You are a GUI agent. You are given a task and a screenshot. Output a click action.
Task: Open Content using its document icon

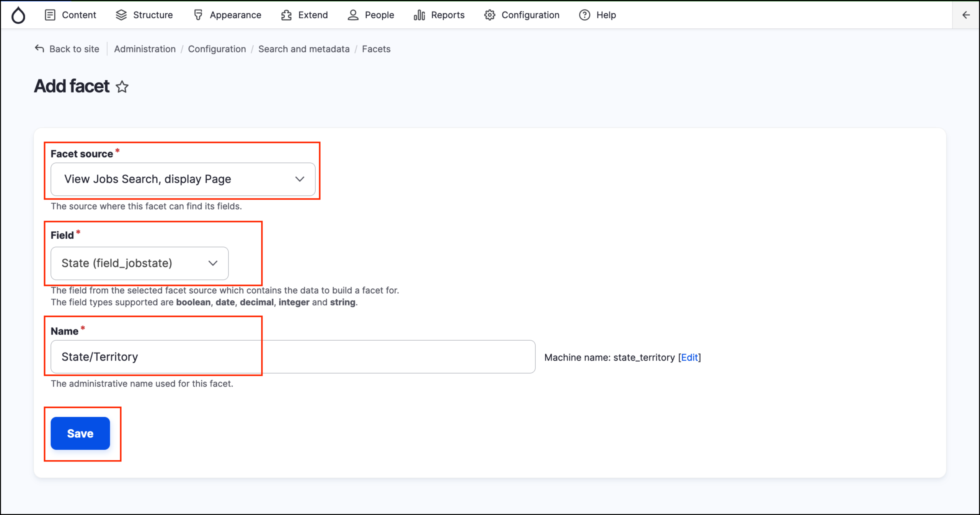pyautogui.click(x=50, y=15)
